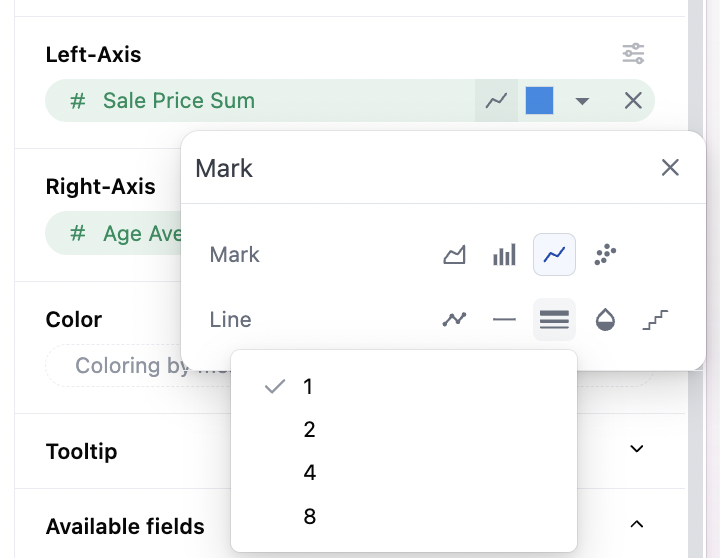Open the line style dash icon

pyautogui.click(x=504, y=320)
